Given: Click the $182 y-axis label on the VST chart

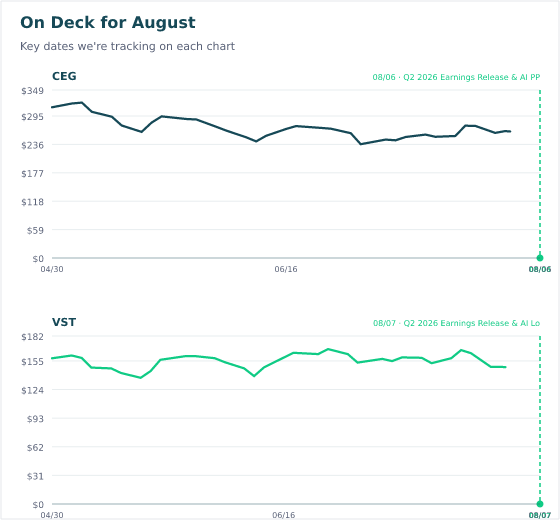Looking at the screenshot, I should (x=32, y=337).
